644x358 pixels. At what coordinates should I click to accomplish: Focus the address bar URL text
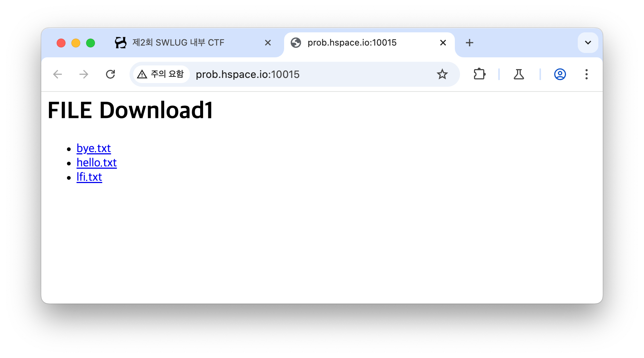(x=248, y=74)
